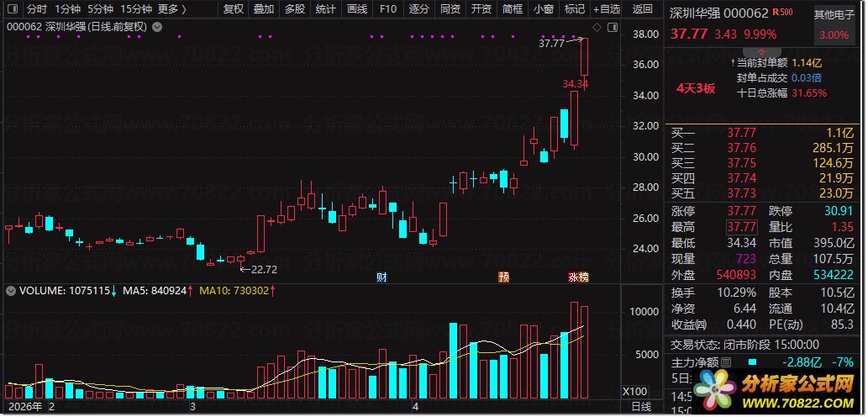Select the 买五 bid row

click(762, 193)
